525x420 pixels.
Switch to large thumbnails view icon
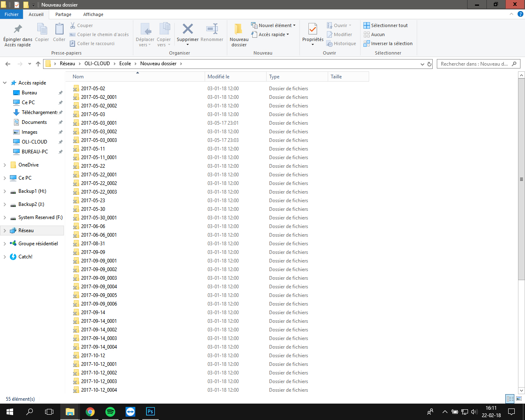[519, 399]
